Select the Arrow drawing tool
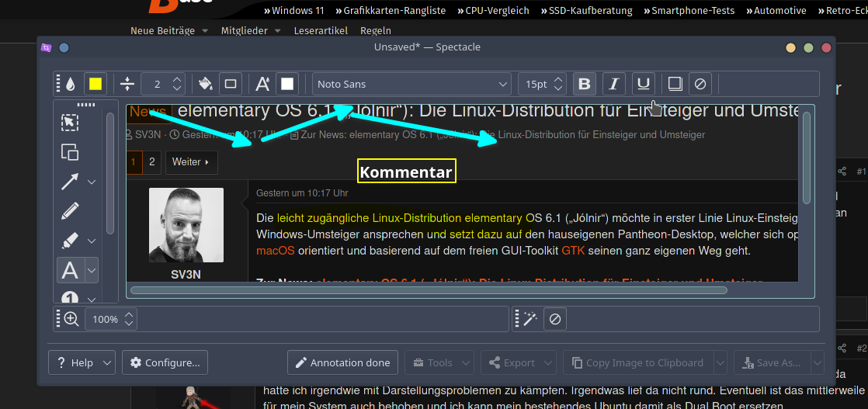Viewport: 868px width, 409px height. pyautogui.click(x=70, y=182)
